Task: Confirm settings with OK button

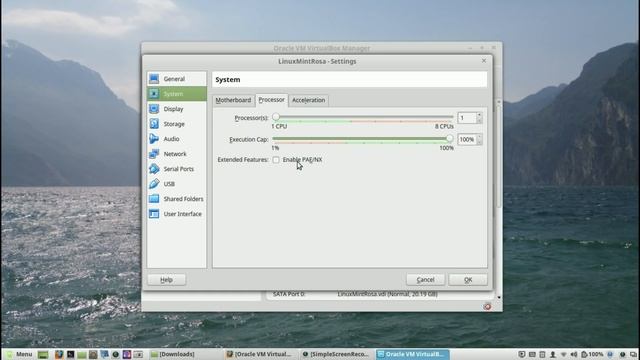Action: click(468, 280)
